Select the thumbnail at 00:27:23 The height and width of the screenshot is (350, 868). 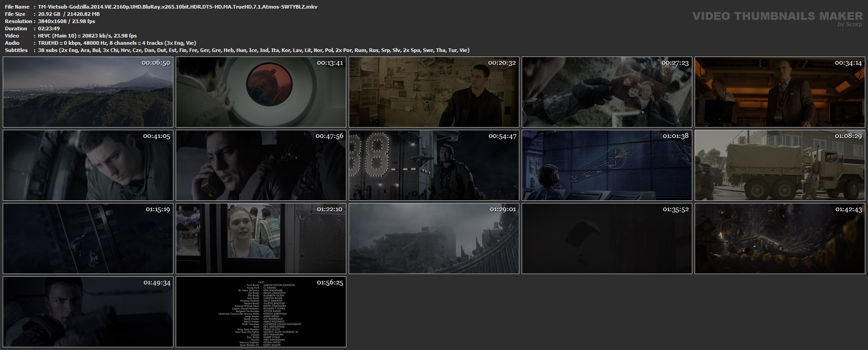(x=607, y=92)
